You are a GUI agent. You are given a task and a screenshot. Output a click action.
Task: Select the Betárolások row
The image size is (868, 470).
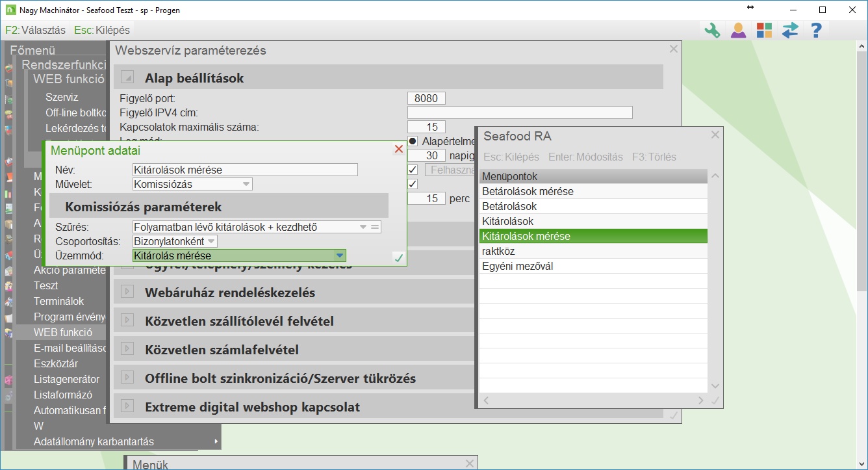[x=593, y=206]
